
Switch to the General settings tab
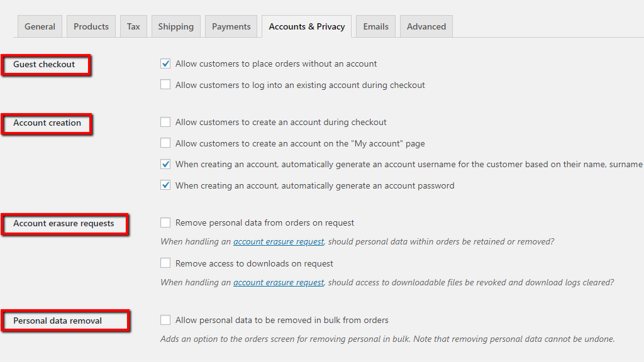coord(40,26)
